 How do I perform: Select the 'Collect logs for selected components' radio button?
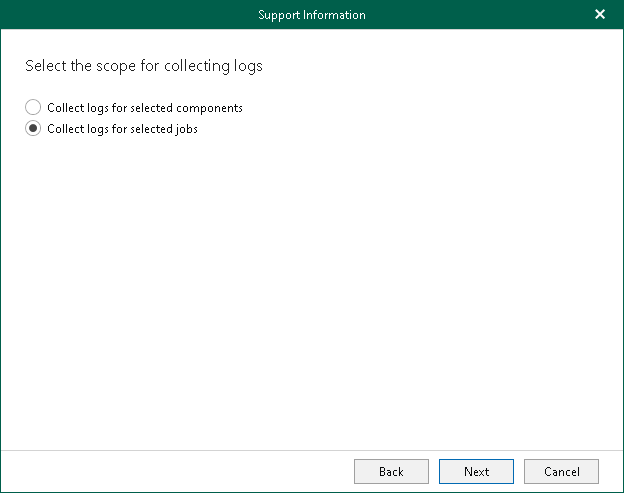[x=33, y=107]
